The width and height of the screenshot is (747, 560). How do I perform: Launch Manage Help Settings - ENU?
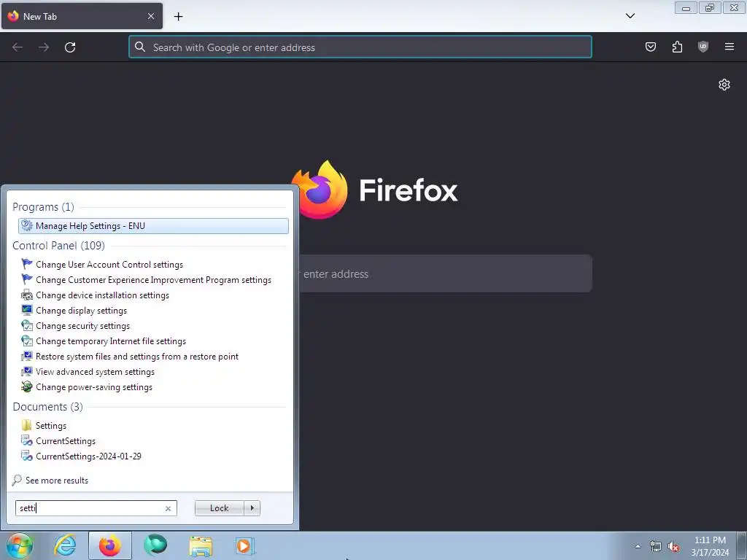(x=153, y=226)
